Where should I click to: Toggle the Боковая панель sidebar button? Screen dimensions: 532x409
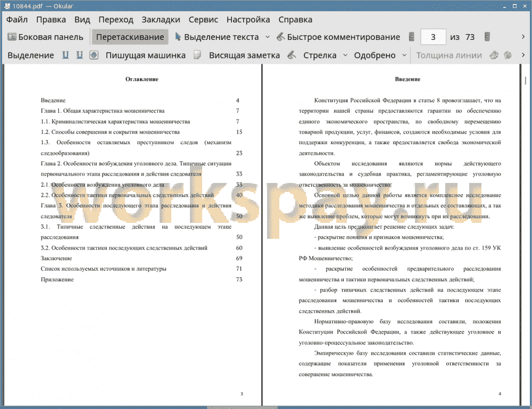click(45, 37)
